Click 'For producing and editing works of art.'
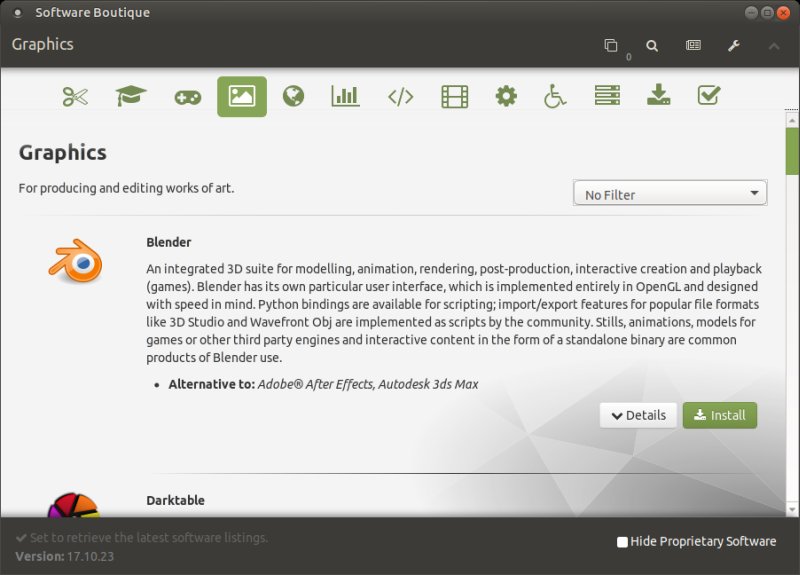Image resolution: width=800 pixels, height=575 pixels. (x=127, y=188)
